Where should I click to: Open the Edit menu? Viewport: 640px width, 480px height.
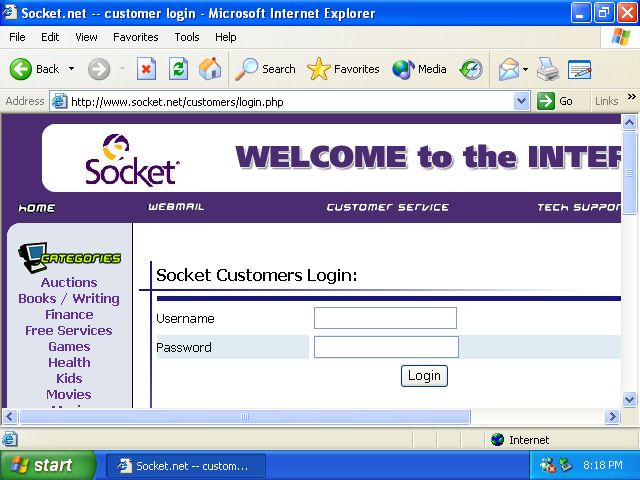coord(50,37)
